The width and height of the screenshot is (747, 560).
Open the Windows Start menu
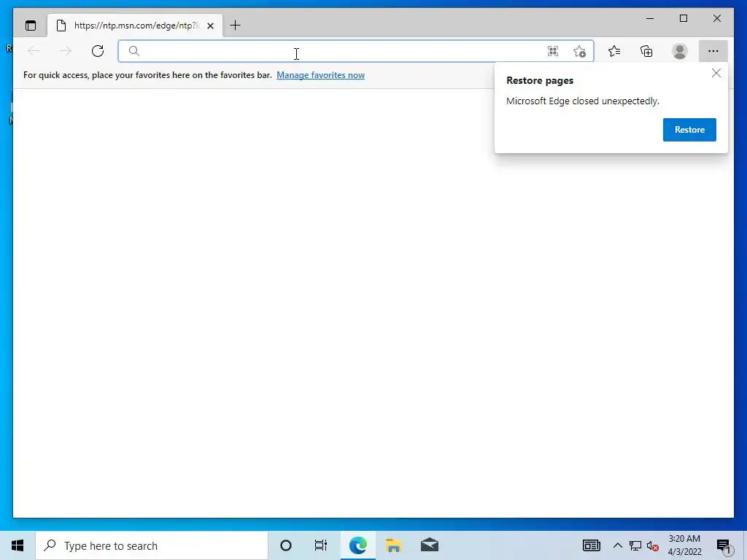coord(18,545)
